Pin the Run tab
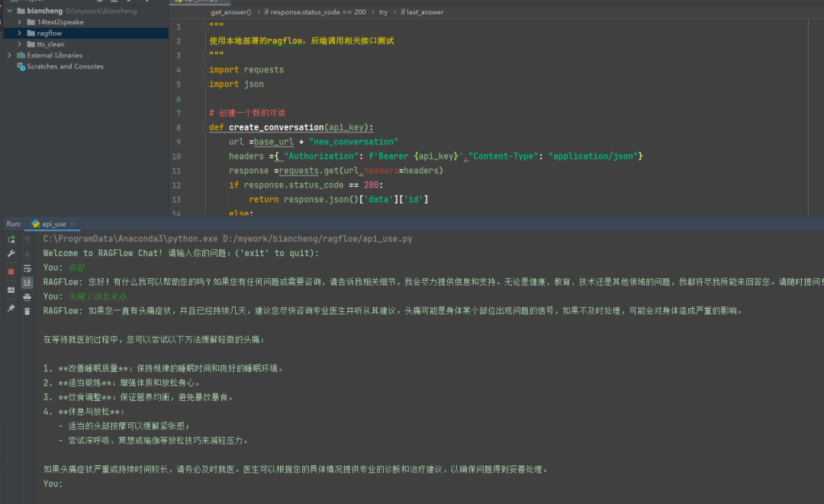824x504 pixels. [11, 308]
